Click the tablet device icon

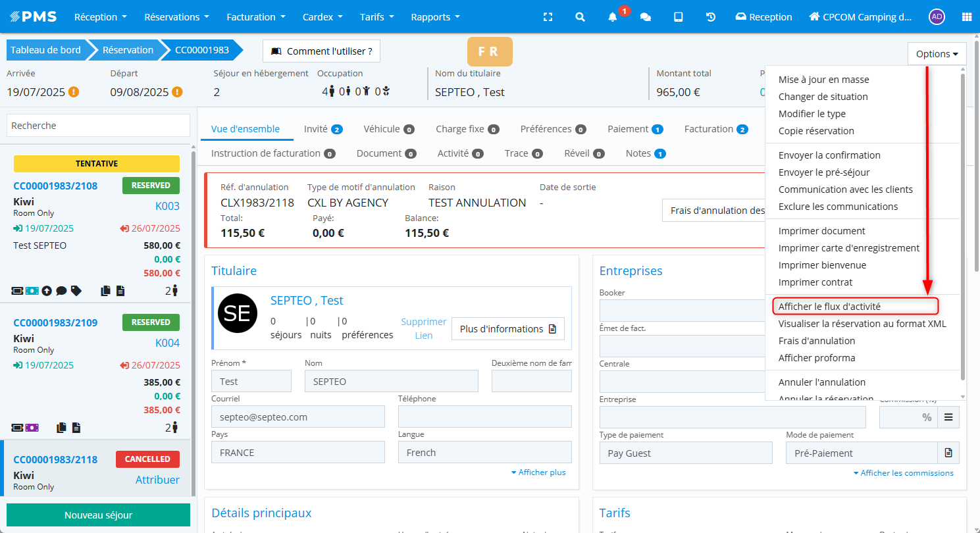(678, 17)
